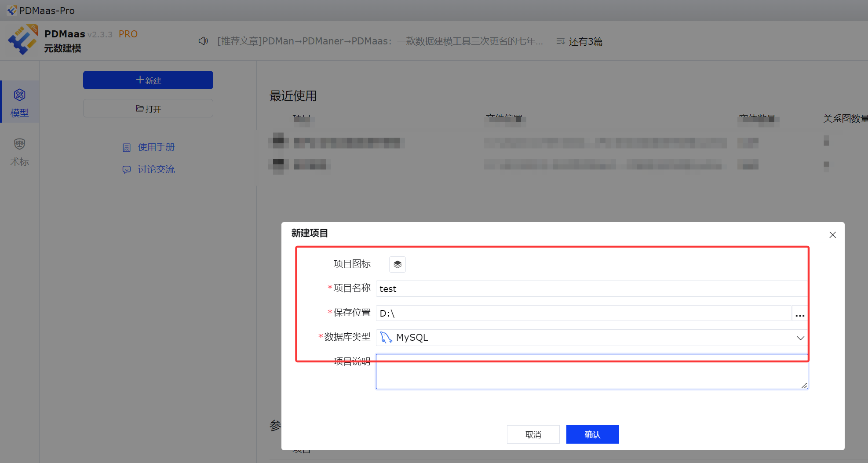This screenshot has height=463, width=868.
Task: Click the 最近使用 section heading
Action: coord(293,96)
